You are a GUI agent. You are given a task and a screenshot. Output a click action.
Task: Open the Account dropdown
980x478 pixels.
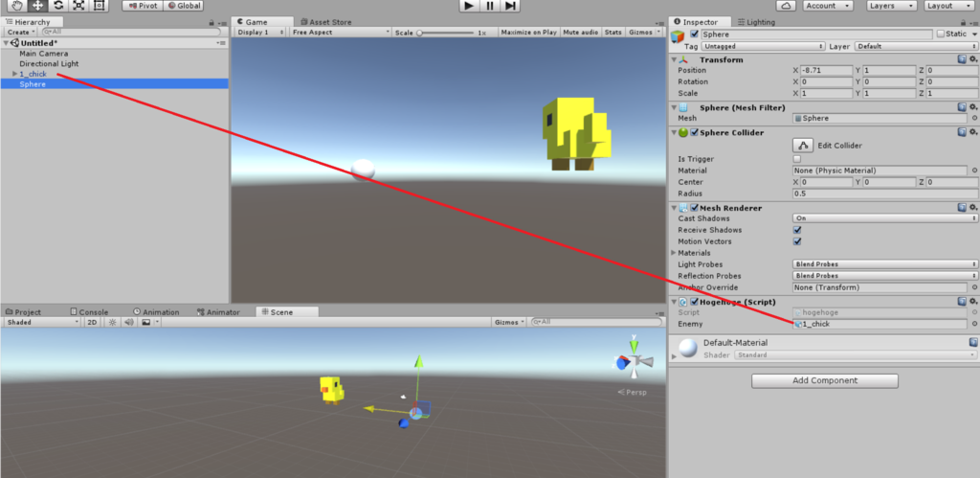click(828, 6)
